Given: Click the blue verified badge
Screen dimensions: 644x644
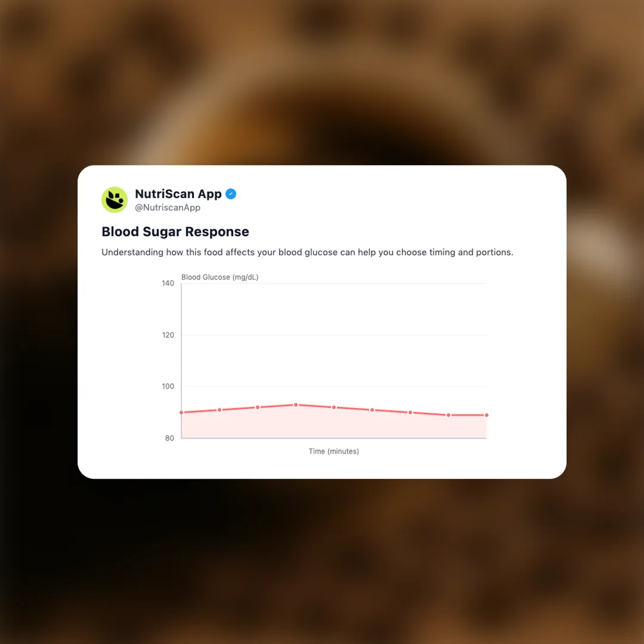Looking at the screenshot, I should (x=231, y=194).
